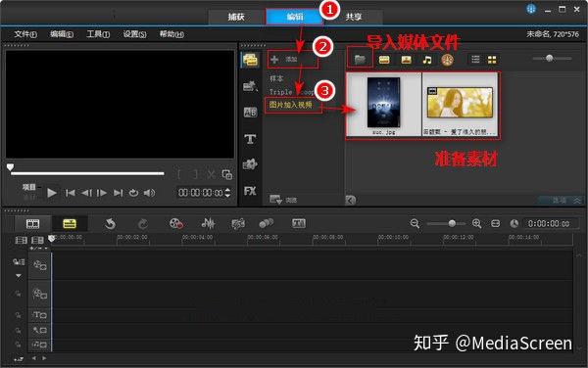Switch to Storyboard view
588x368 pixels.
pyautogui.click(x=32, y=224)
